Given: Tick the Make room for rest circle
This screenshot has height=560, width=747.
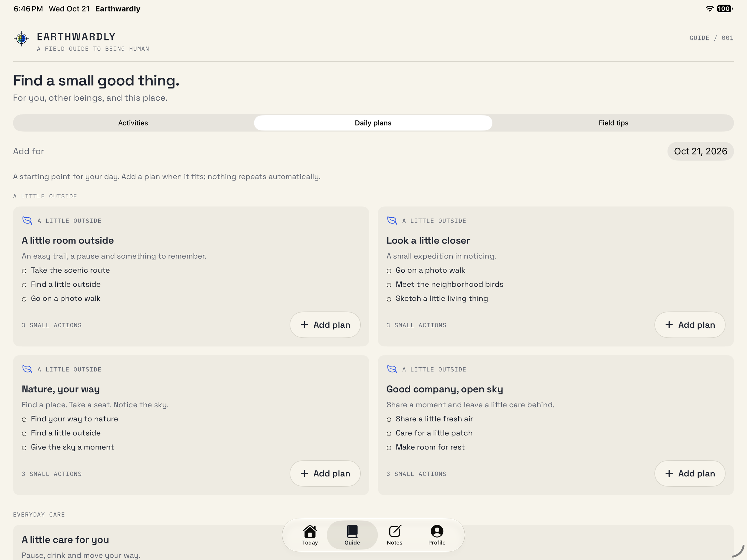Looking at the screenshot, I should (389, 448).
